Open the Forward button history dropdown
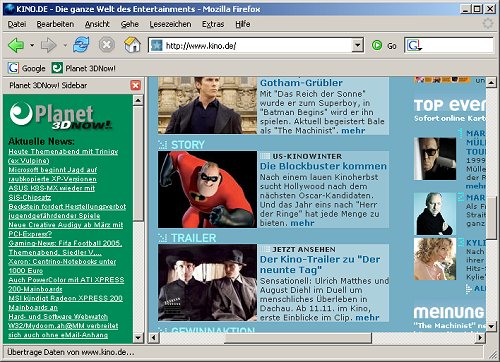The image size is (500, 362). coord(65,45)
